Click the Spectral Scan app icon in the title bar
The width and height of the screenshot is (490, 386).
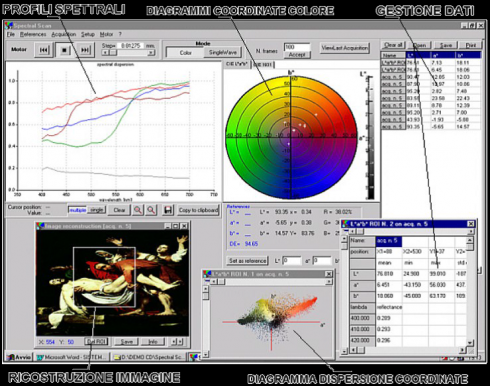pyautogui.click(x=9, y=25)
